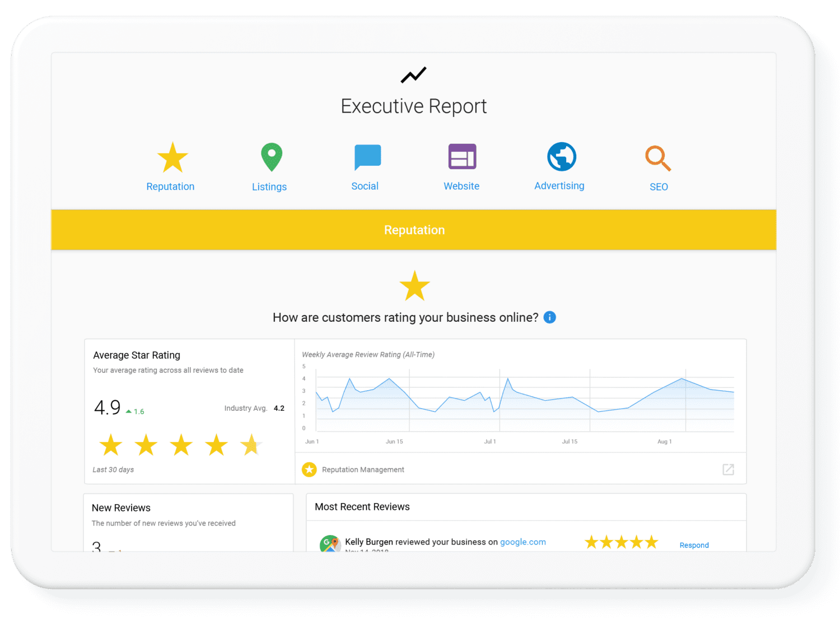Click the Aug 1 chart axis label
The height and width of the screenshot is (623, 840).
point(665,442)
